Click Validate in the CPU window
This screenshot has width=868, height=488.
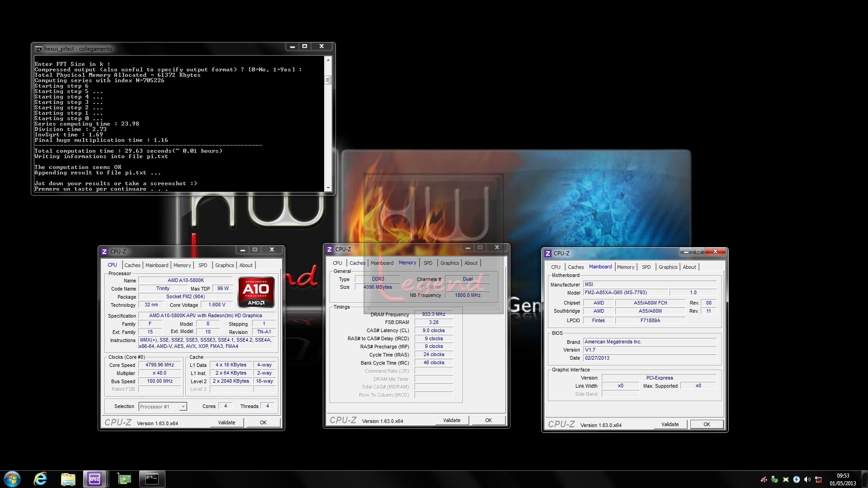[227, 422]
